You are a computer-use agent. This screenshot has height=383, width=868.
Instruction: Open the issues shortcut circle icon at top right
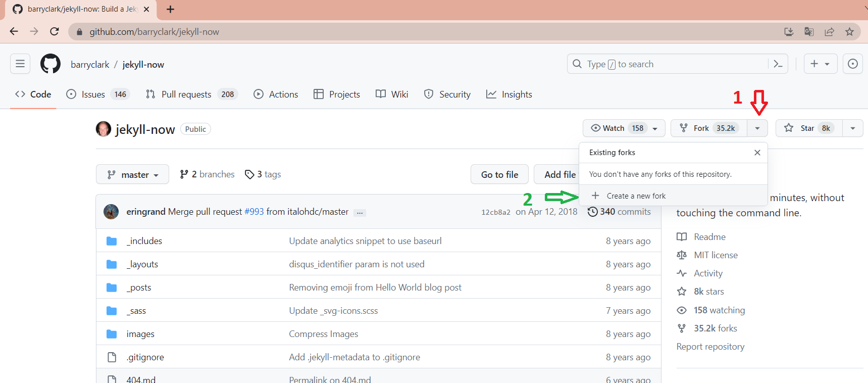[853, 64]
